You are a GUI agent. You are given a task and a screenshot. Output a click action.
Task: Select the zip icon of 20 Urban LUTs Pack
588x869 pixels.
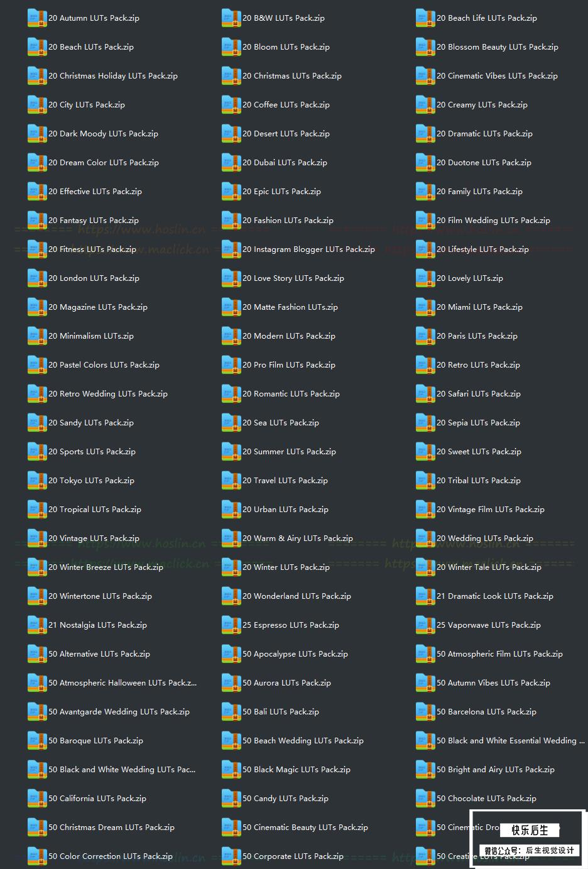point(231,510)
